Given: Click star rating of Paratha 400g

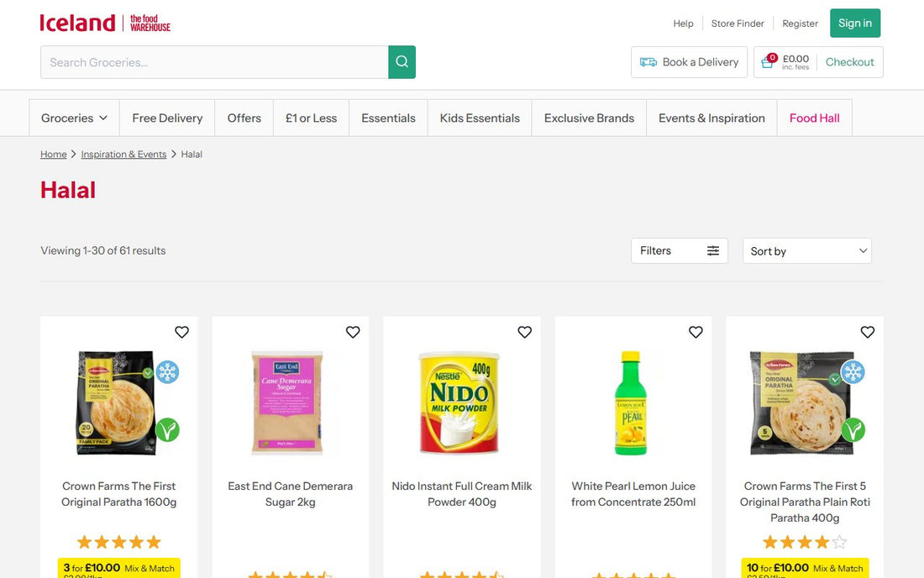Looking at the screenshot, I should pos(805,542).
